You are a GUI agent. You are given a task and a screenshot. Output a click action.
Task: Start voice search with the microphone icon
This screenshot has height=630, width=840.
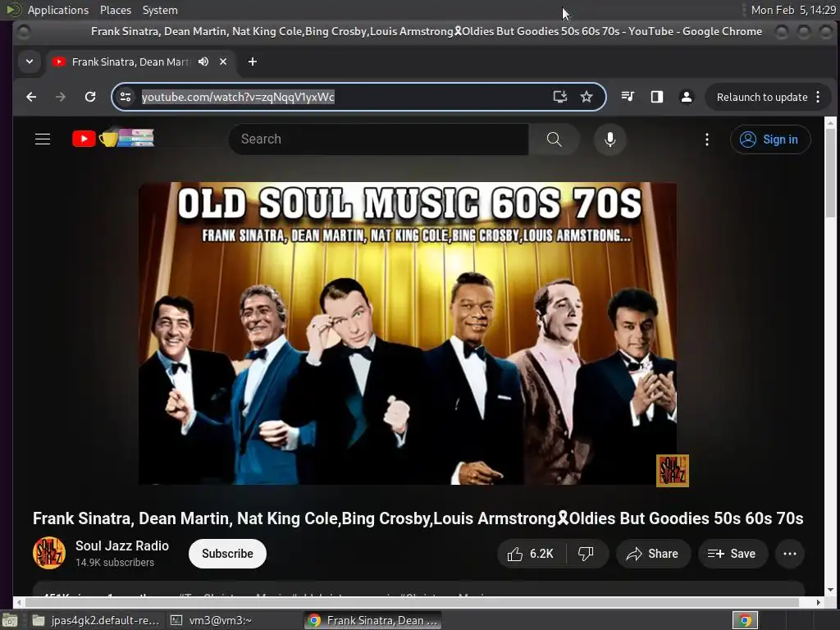pyautogui.click(x=609, y=139)
